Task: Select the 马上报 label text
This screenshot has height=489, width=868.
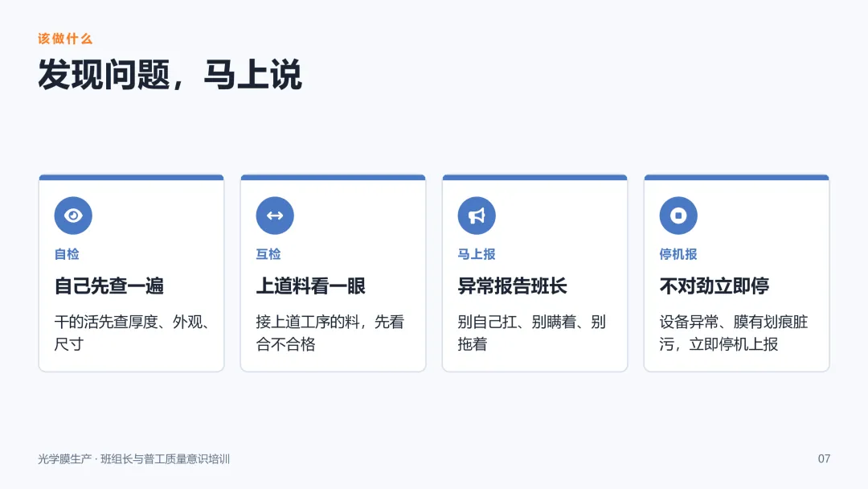Action: tap(477, 254)
